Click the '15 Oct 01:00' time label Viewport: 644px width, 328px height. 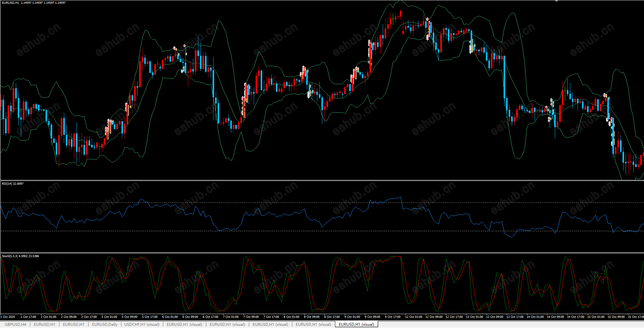click(x=596, y=317)
